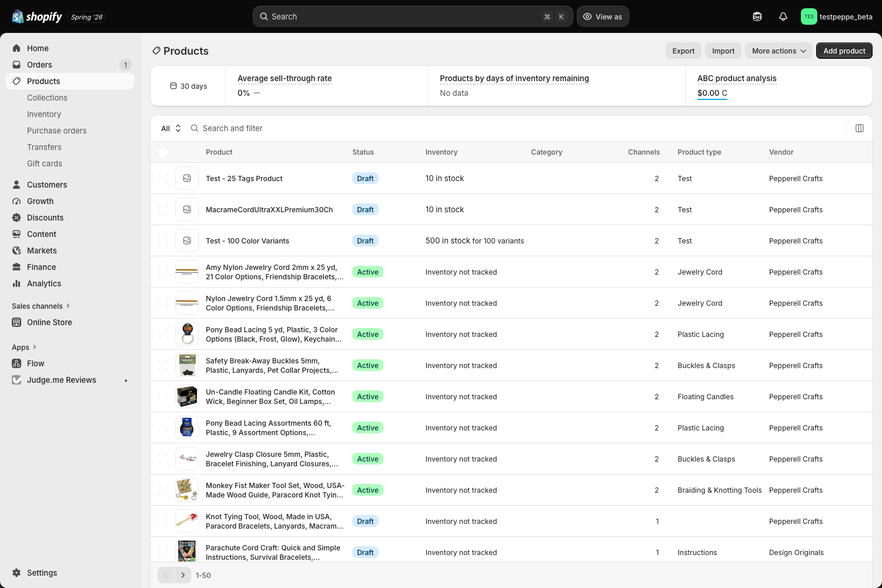
Task: Open Collections in the sidebar
Action: [47, 98]
